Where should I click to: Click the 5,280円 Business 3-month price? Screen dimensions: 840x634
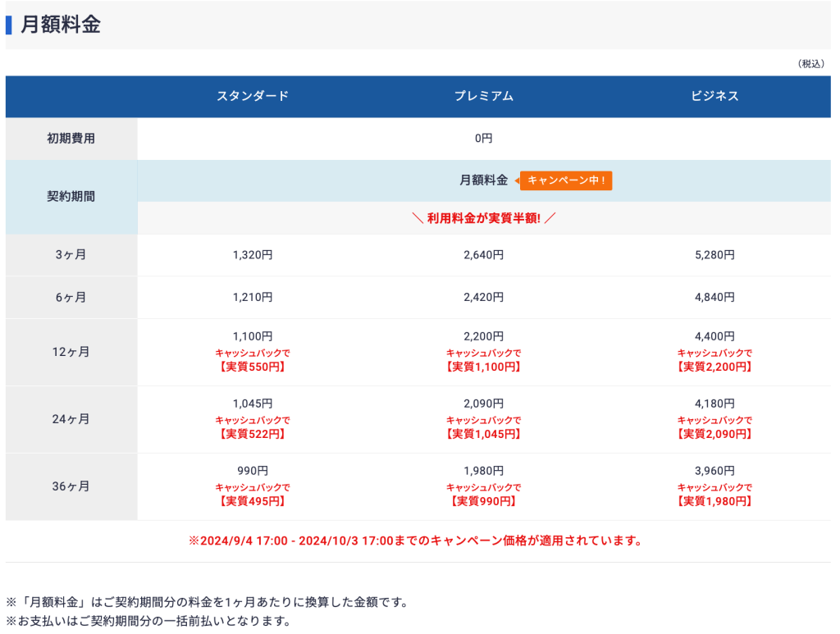click(714, 254)
